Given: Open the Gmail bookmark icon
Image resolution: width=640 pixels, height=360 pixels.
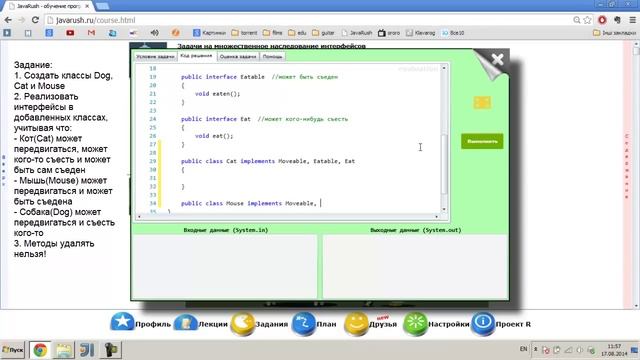Looking at the screenshot, I should pos(91,33).
